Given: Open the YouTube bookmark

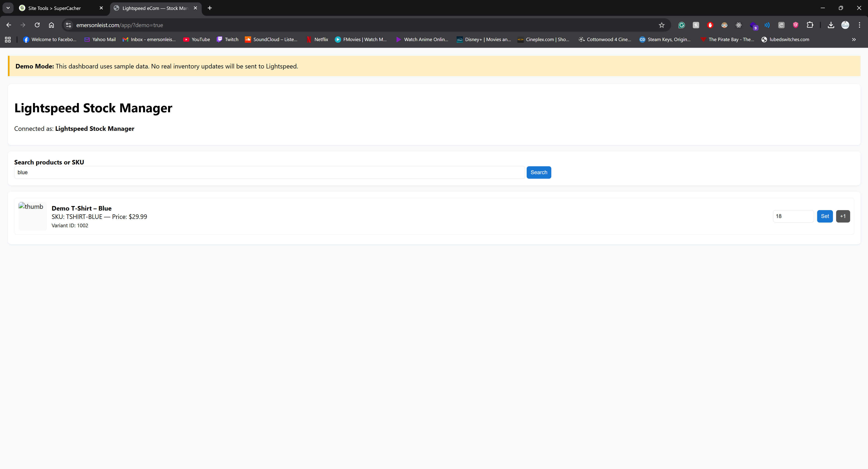Looking at the screenshot, I should click(x=196, y=39).
